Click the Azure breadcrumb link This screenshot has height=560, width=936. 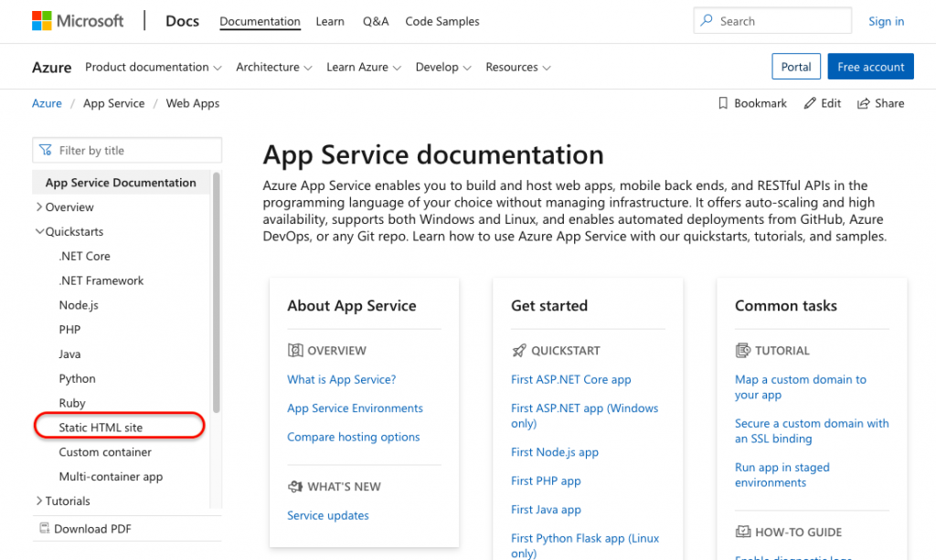47,103
